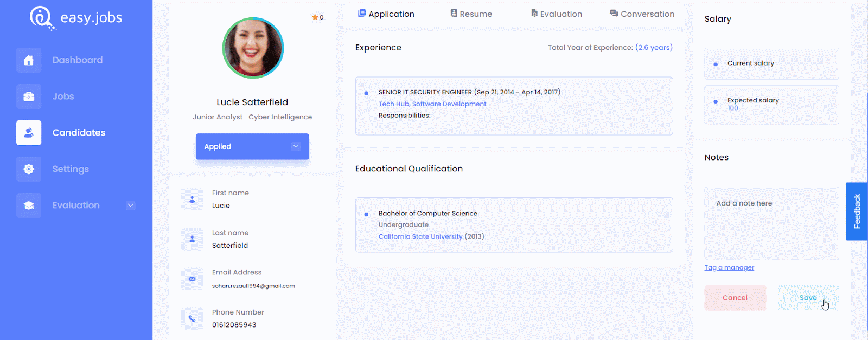Select the Candidates person icon
The image size is (868, 340).
(x=29, y=133)
